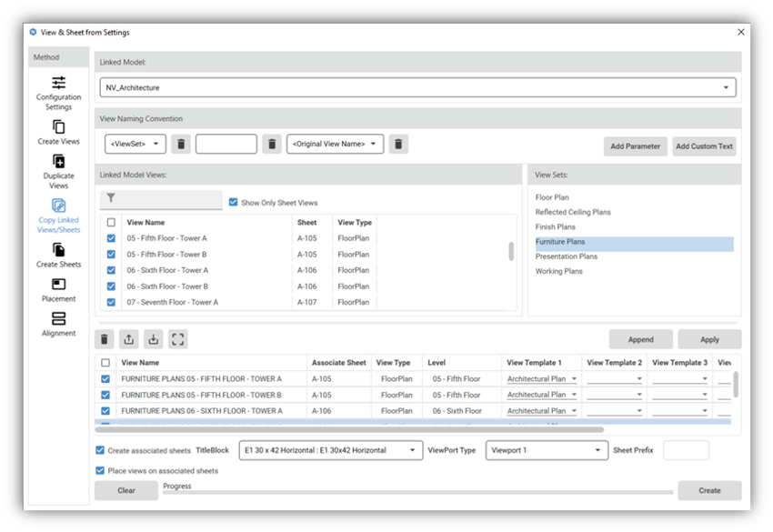Select Furniture Plans view set
Screen dimensions: 773x532
pos(635,242)
